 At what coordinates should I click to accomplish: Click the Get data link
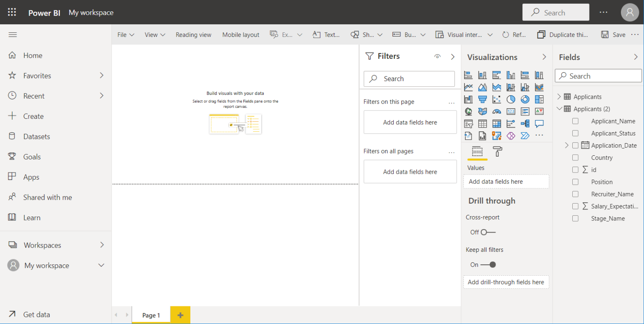[38, 314]
